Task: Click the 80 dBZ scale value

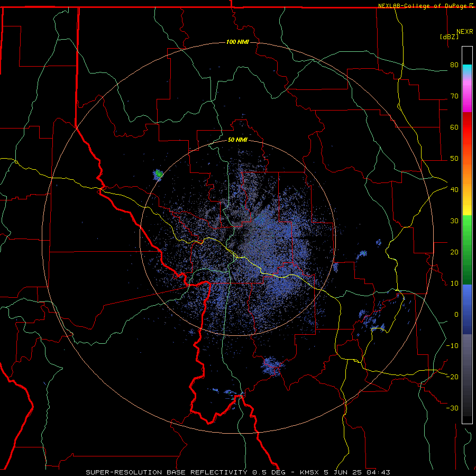Action: 454,65
